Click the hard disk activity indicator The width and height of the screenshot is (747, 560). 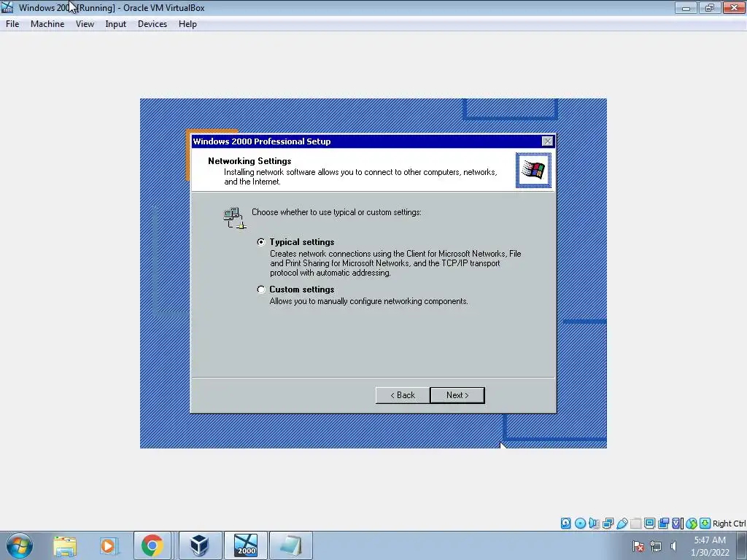tap(565, 524)
